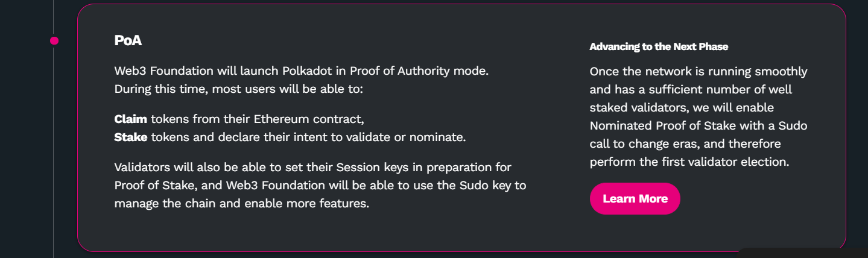
Task: Click the Learn More button
Action: 635,198
